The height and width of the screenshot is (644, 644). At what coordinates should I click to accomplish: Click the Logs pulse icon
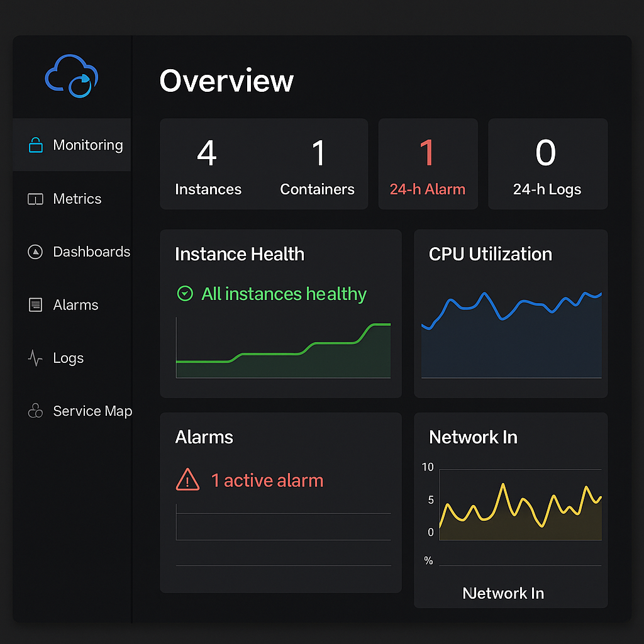pos(35,358)
